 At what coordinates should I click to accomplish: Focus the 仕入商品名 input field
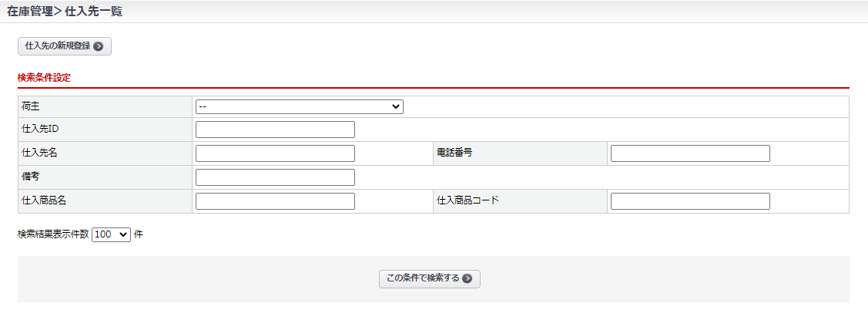click(275, 201)
